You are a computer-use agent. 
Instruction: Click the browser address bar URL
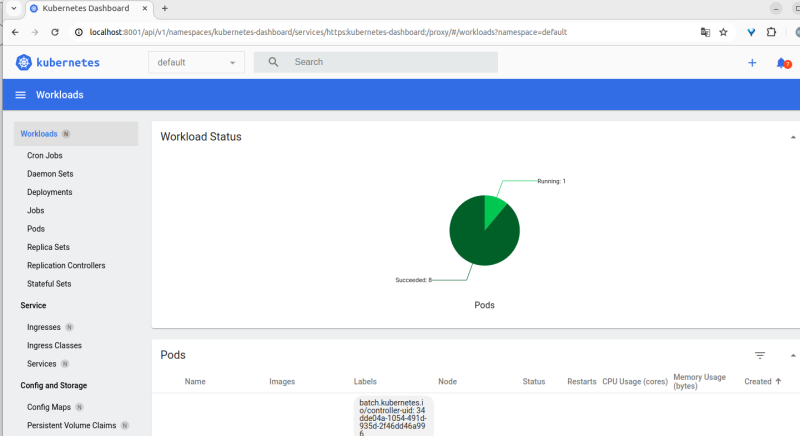(x=328, y=32)
